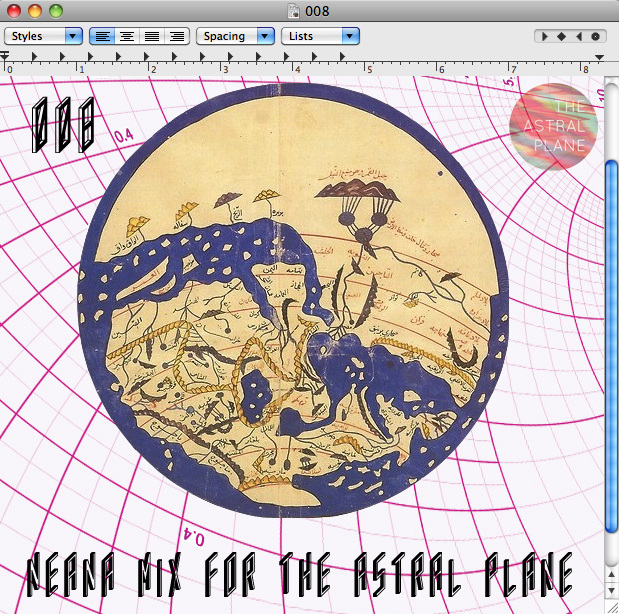The height and width of the screenshot is (614, 619).
Task: Click the first-line indent marker on ruler
Action: [6, 54]
